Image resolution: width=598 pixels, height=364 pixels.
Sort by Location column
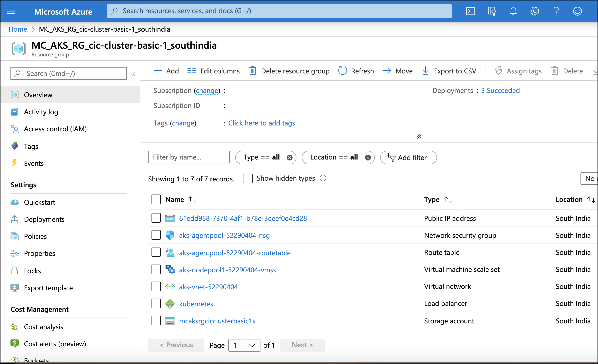point(576,200)
